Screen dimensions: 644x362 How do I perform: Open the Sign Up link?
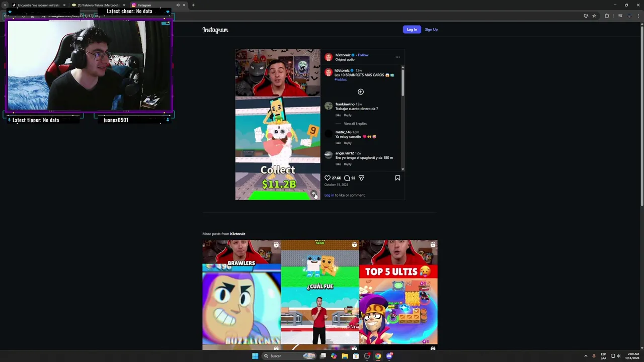431,30
